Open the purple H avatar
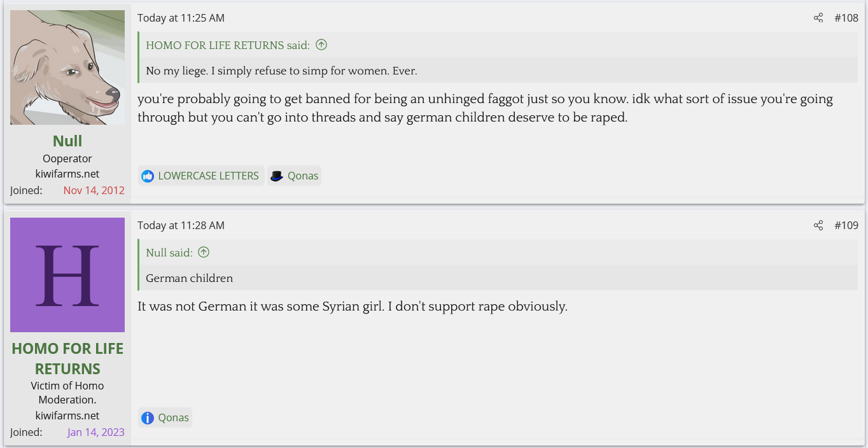868x448 pixels. [67, 275]
